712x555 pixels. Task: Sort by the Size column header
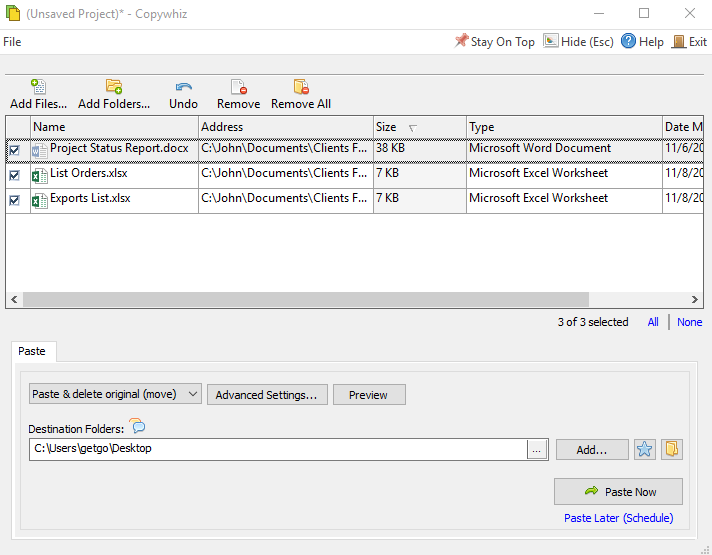tap(420, 127)
